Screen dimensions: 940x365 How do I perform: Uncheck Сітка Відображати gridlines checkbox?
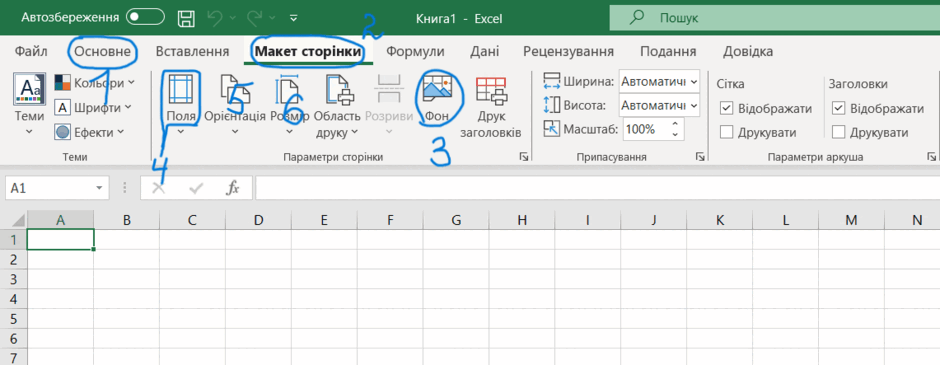click(x=727, y=109)
